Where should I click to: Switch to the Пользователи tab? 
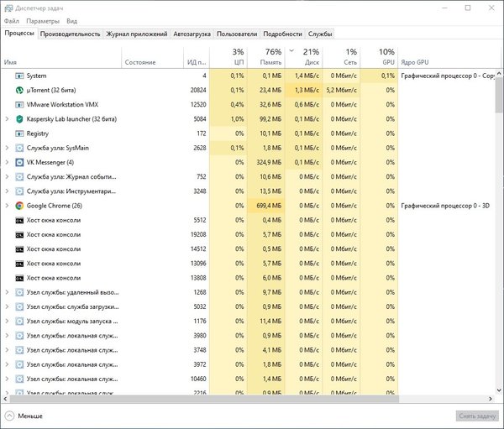click(237, 34)
